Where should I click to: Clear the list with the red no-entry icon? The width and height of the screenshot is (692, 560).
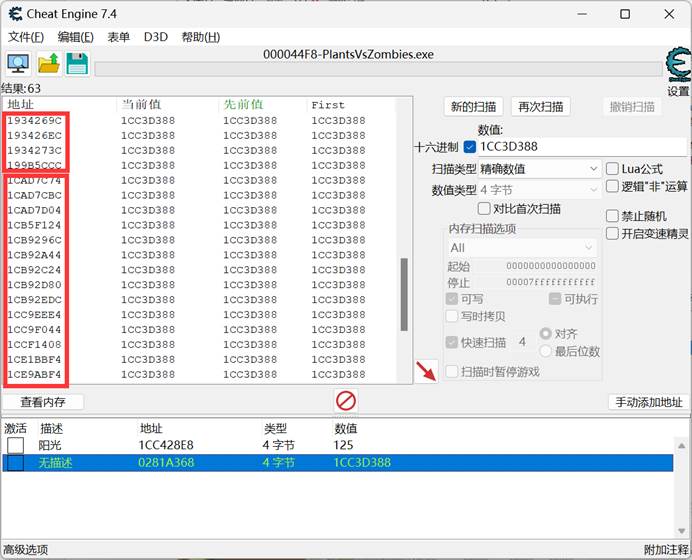click(346, 401)
